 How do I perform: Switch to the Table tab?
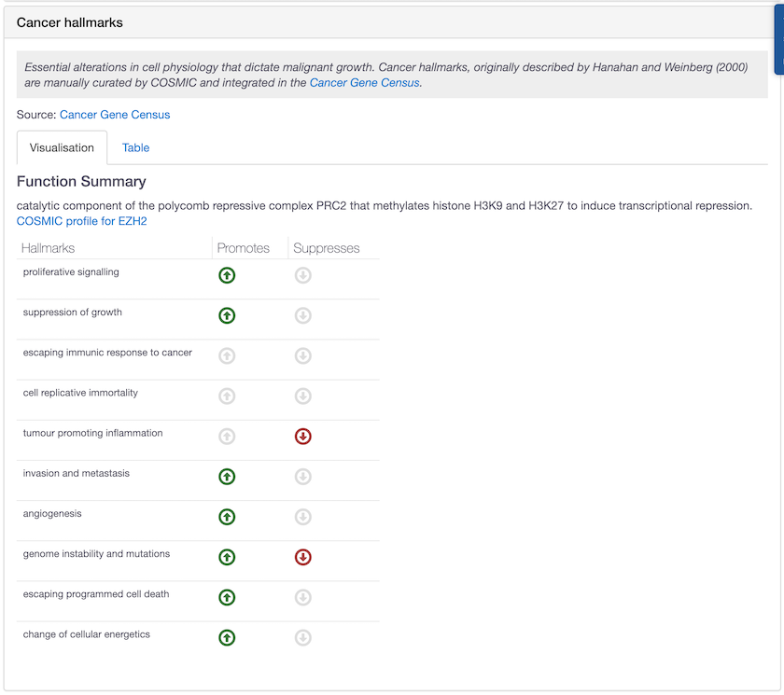pyautogui.click(x=135, y=148)
